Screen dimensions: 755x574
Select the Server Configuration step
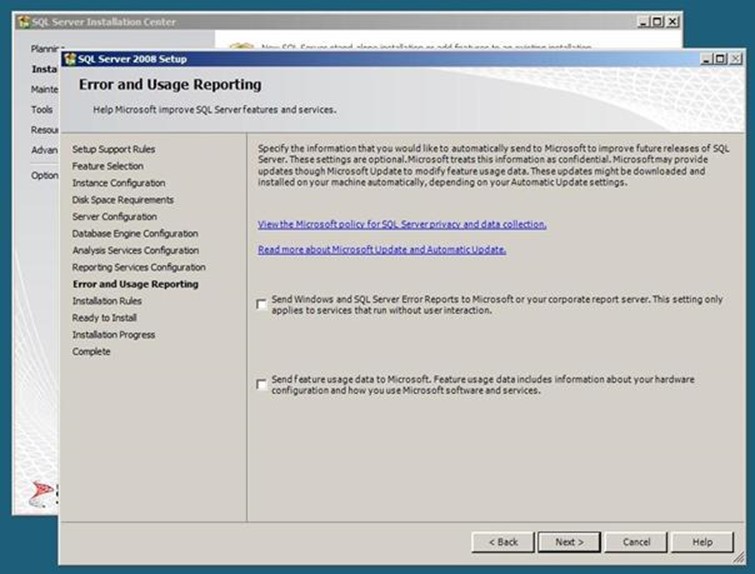[x=115, y=217]
